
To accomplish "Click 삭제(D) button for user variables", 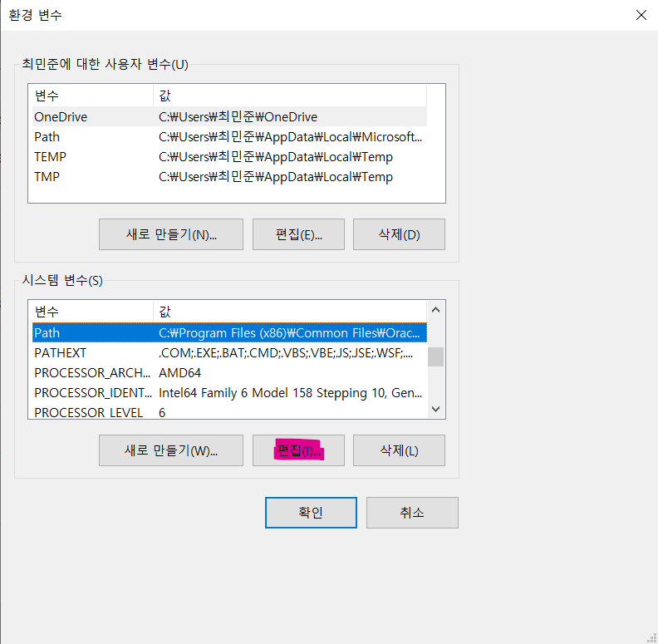I will [x=399, y=234].
